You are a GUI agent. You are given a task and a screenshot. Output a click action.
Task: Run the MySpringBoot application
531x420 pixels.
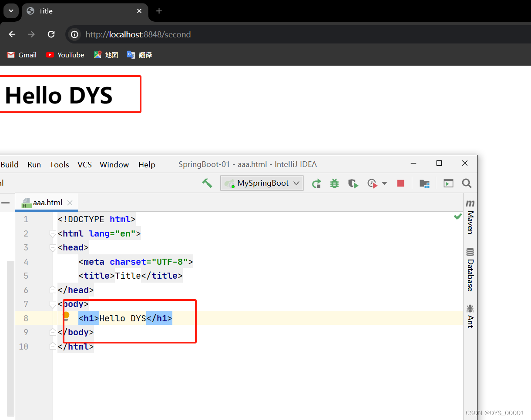point(316,183)
